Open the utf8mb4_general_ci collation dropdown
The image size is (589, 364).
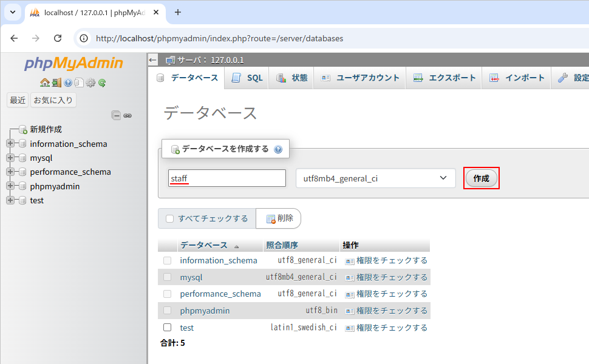point(375,178)
